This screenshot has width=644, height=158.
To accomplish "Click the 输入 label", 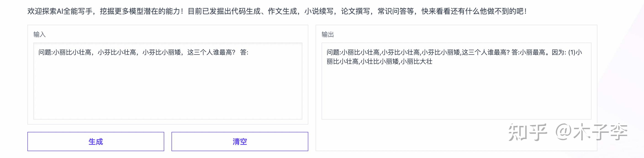I will (40, 34).
